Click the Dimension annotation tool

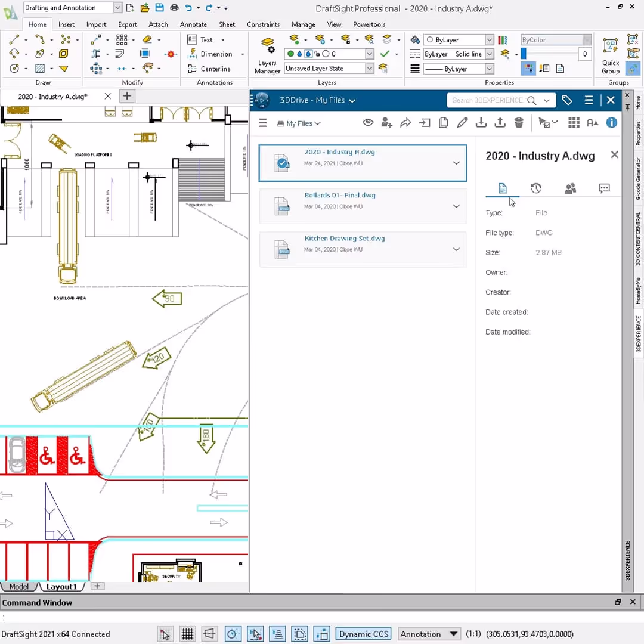(x=210, y=54)
